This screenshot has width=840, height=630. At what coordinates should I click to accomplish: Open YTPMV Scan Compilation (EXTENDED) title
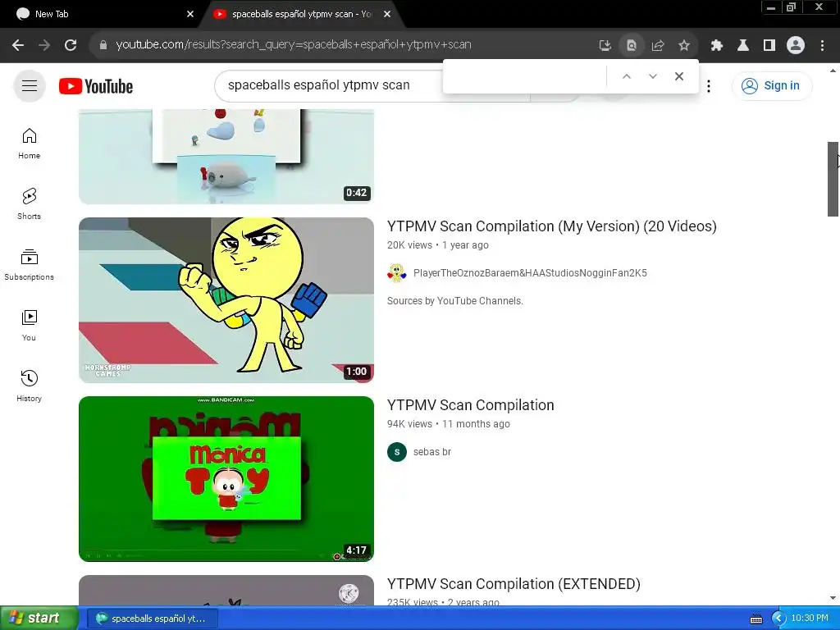514,584
